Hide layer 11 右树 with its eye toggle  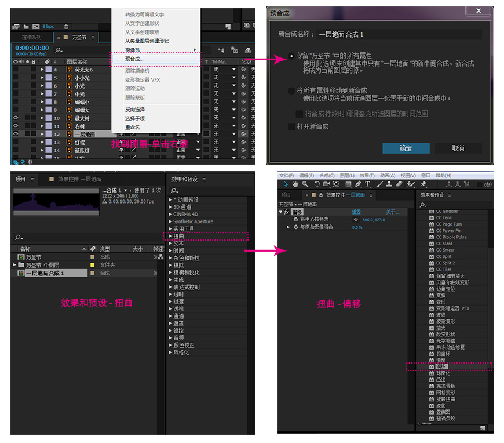tap(16, 126)
